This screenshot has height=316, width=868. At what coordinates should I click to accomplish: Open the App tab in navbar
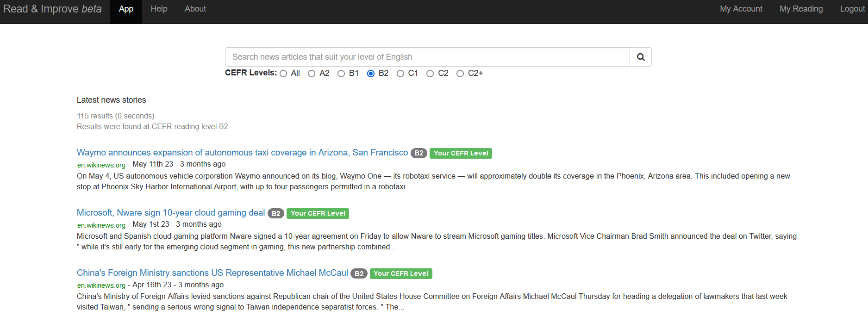[x=126, y=9]
